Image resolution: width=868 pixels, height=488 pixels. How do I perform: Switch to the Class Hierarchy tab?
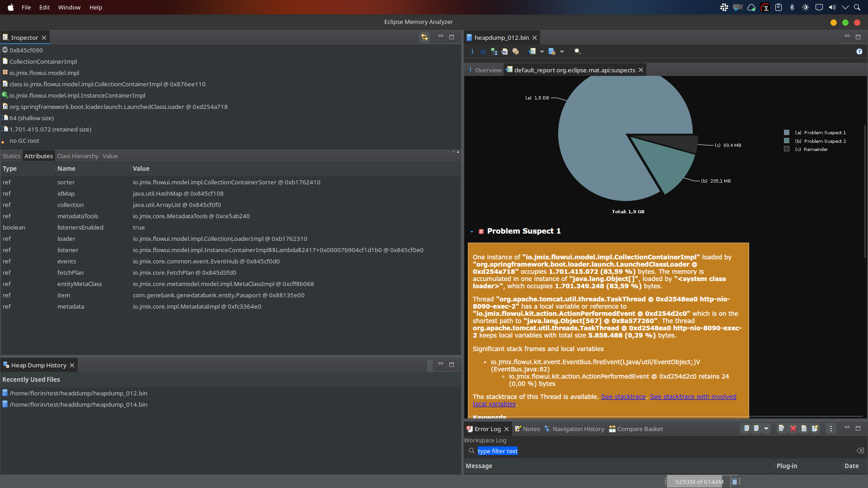coord(78,156)
